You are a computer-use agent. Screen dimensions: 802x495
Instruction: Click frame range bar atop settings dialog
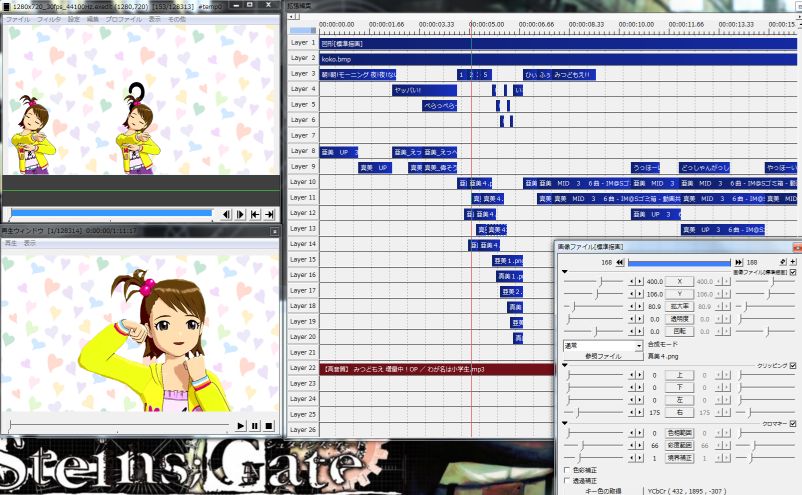679,263
